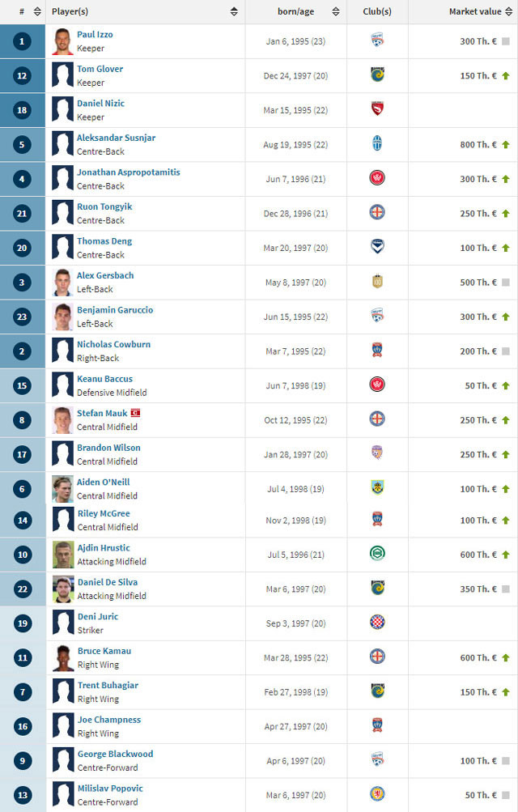Click green up arrow next to Susnjar's value
The width and height of the screenshot is (518, 812).
pyautogui.click(x=506, y=144)
